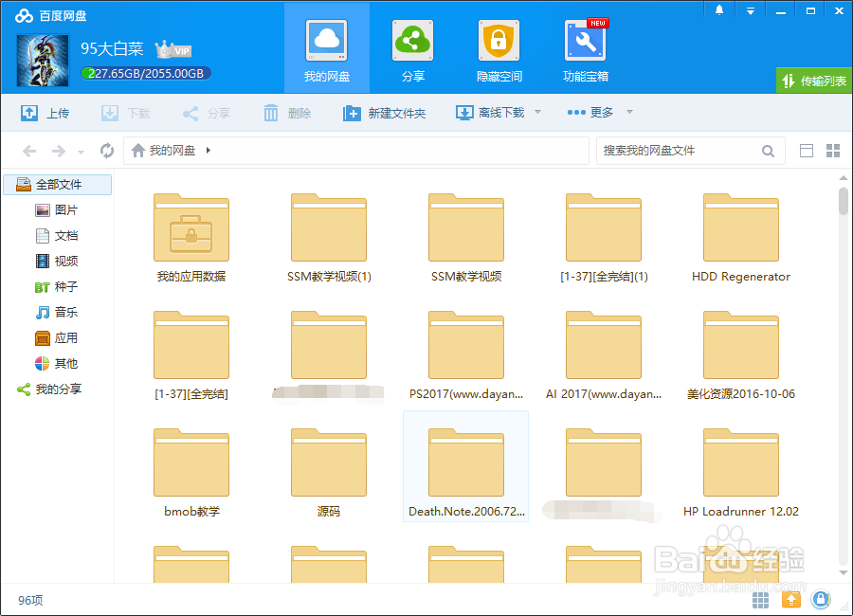The width and height of the screenshot is (853, 616).
Task: Select the SSM教学视频(1) folder
Action: 329,239
